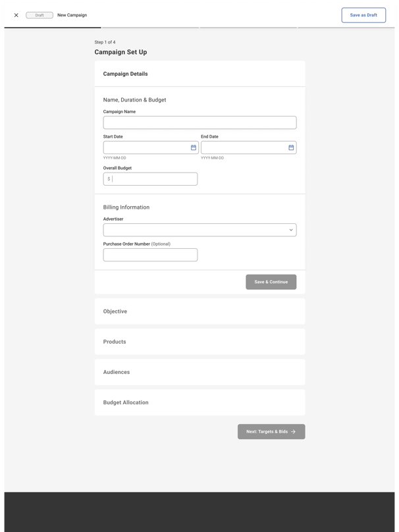Expand the Products section
This screenshot has height=532, width=399.
(200, 342)
